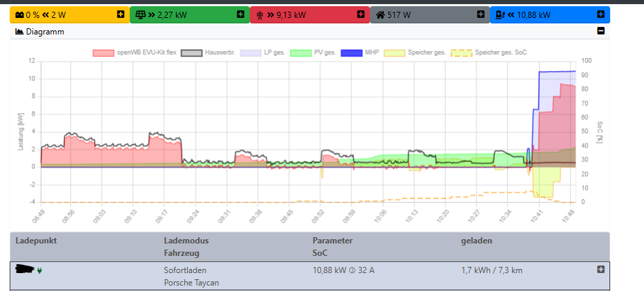Toggle LP ges. legend series
The image size is (644, 291).
[262, 52]
